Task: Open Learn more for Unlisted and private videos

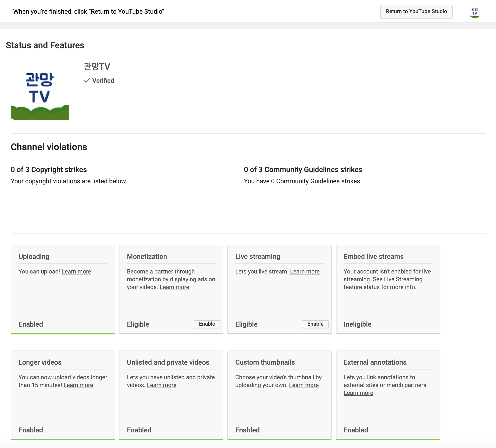Action: 161,385
